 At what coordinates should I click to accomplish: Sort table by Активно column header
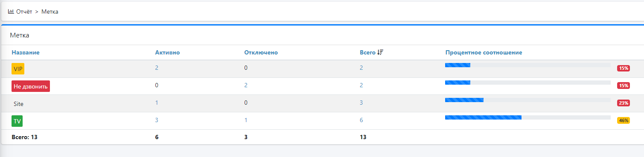click(x=167, y=52)
